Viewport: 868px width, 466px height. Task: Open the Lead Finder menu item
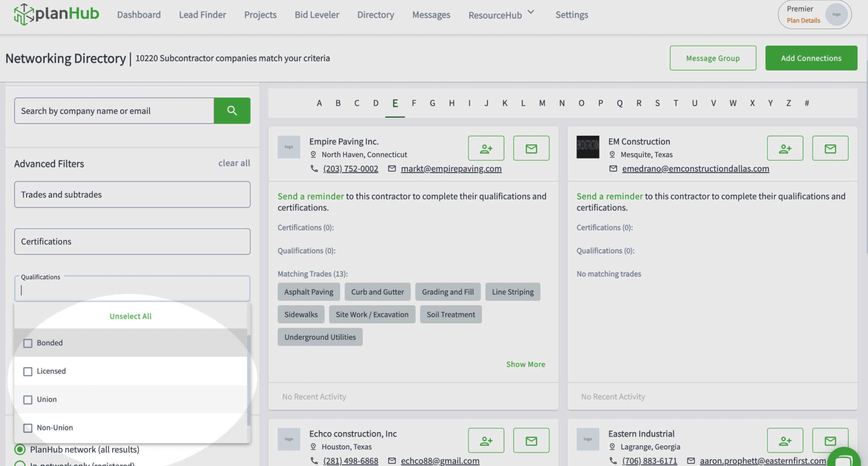(202, 15)
